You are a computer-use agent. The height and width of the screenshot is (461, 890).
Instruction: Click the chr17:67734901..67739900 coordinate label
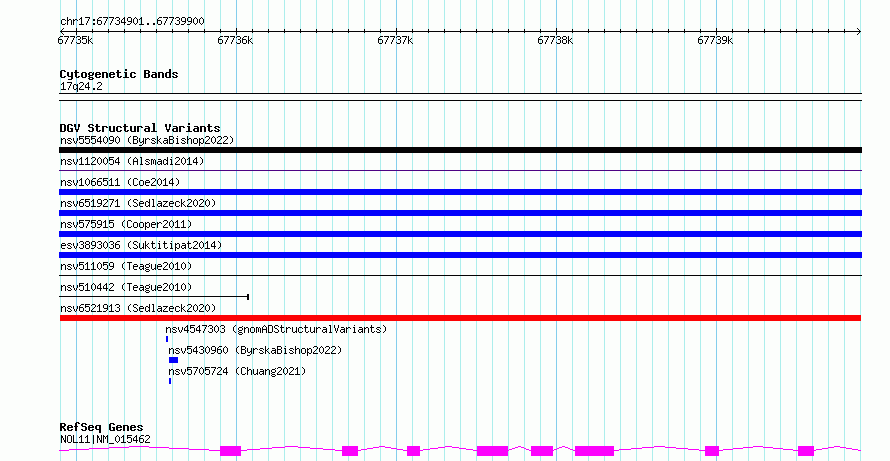[132, 22]
